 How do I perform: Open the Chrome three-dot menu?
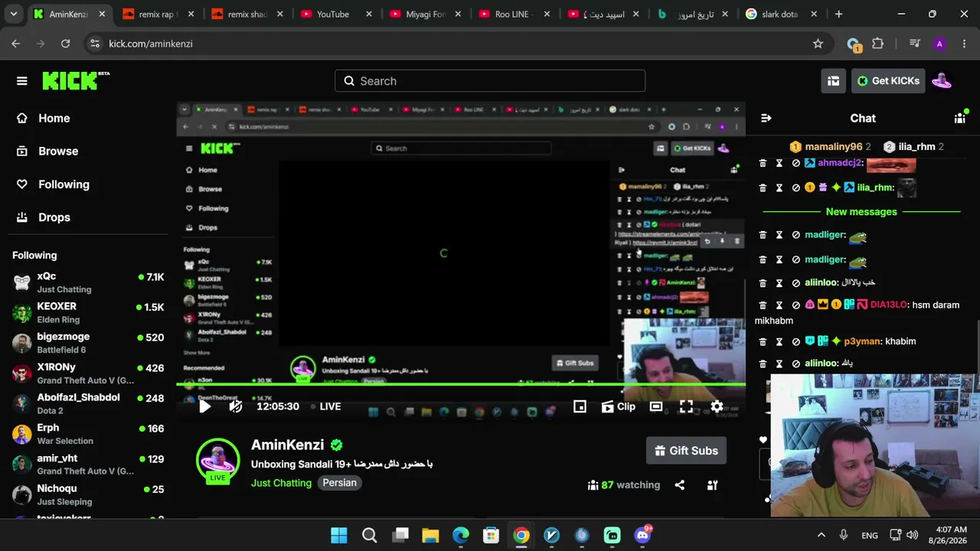[x=964, y=44]
